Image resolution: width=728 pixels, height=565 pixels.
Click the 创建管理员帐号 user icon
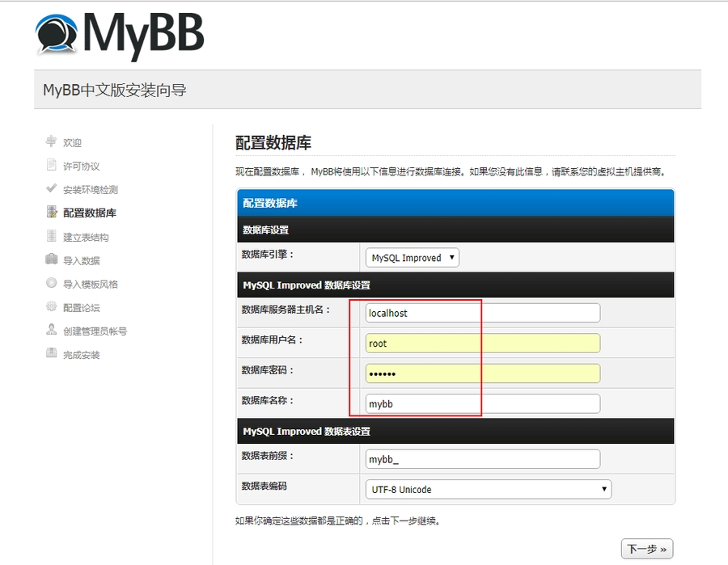pos(51,331)
